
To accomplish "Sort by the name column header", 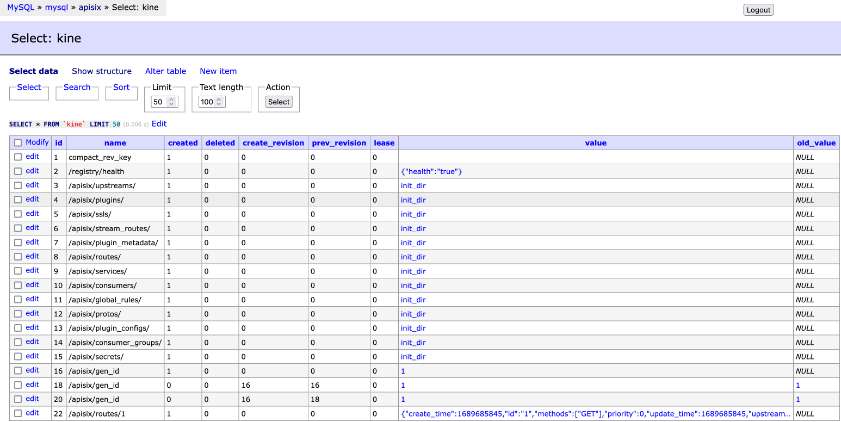I will click(x=115, y=143).
